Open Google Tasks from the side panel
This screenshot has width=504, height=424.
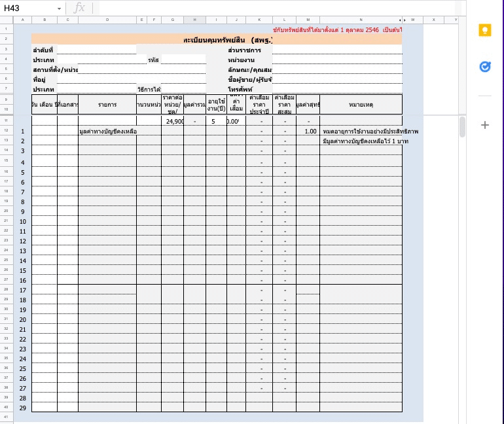(485, 67)
